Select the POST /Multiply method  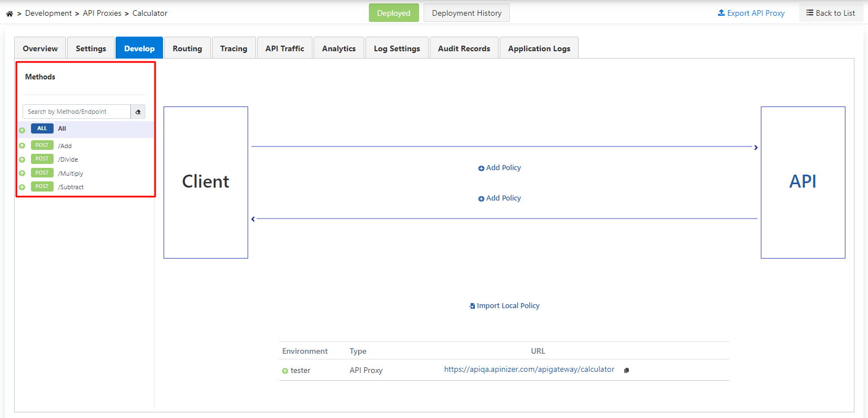pos(71,174)
